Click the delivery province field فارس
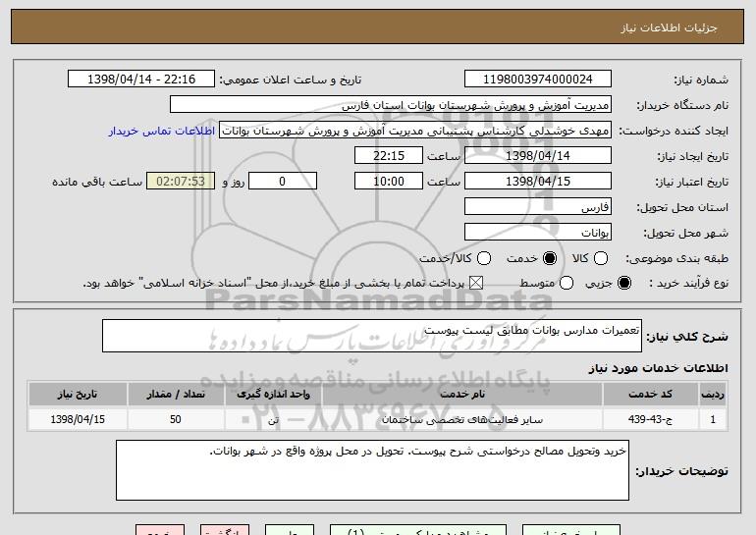756x535 pixels. tap(538, 207)
